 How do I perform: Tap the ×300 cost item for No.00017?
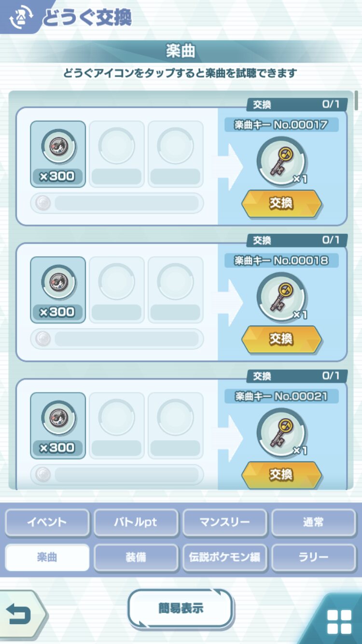click(x=58, y=154)
